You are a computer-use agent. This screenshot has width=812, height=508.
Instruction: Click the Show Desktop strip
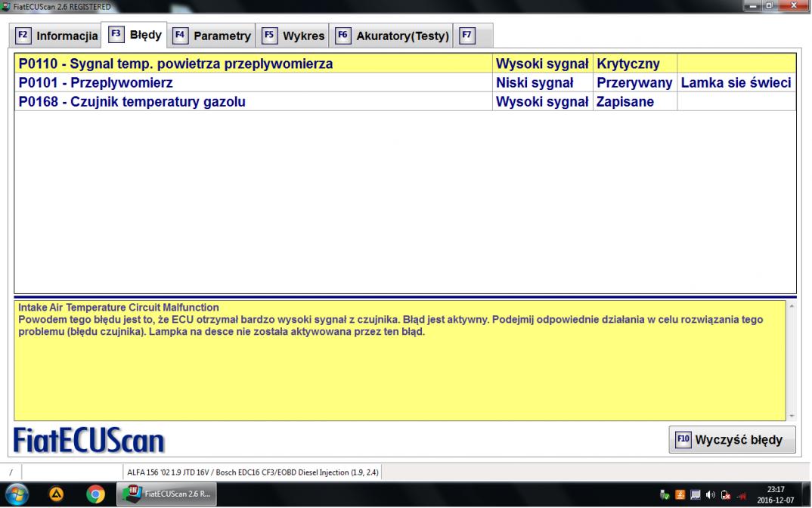click(806, 494)
